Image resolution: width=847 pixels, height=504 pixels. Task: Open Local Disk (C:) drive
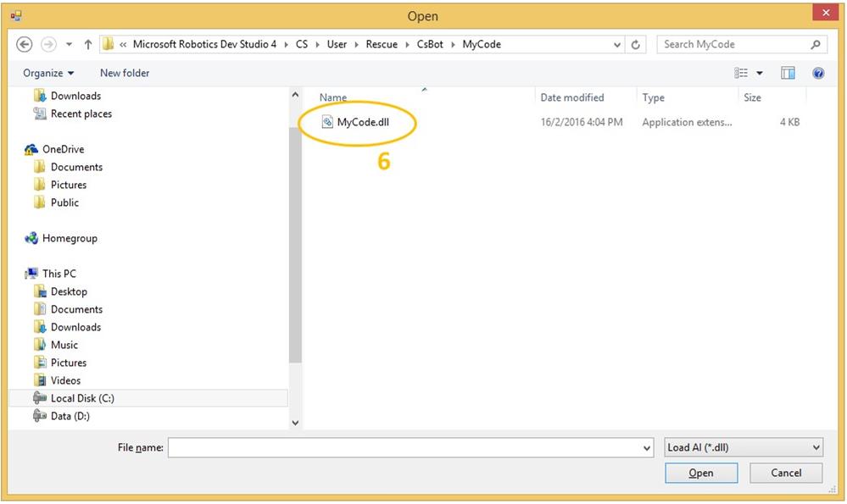coord(81,398)
